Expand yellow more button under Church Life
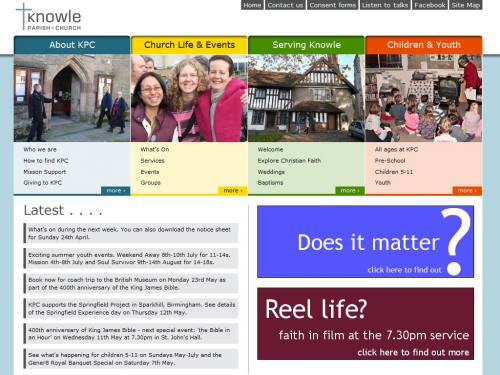The image size is (500, 375). coord(233,190)
